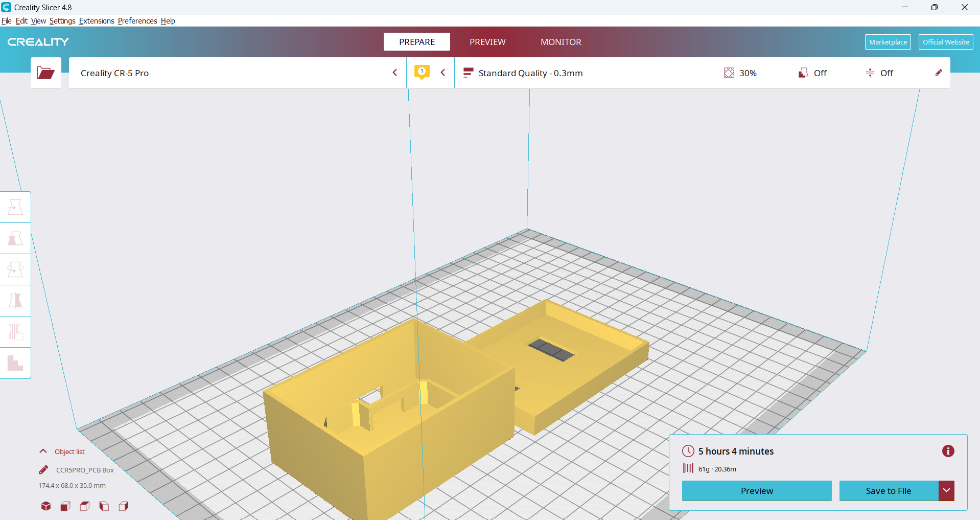Switch to top view icon
This screenshot has width=980, height=520.
click(85, 506)
